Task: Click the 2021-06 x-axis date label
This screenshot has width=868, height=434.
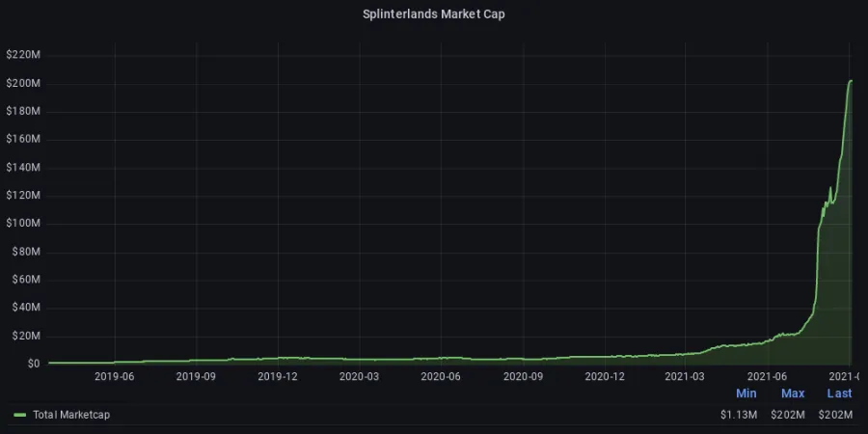Action: (768, 376)
